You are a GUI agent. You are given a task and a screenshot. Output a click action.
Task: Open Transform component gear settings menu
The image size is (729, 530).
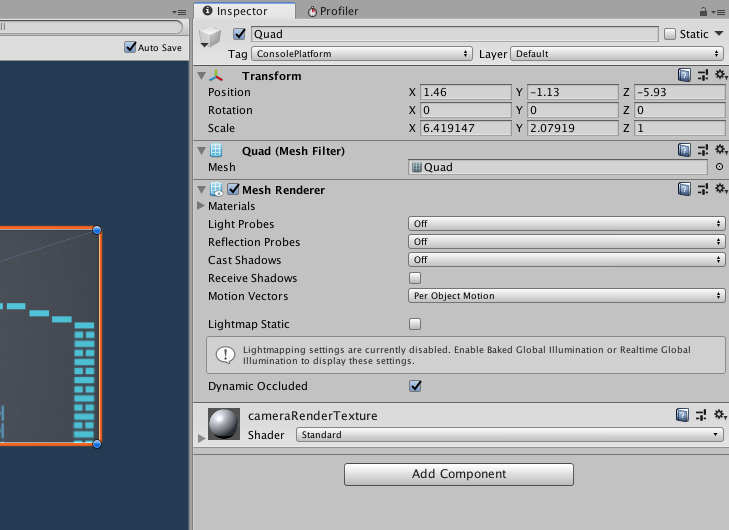(721, 75)
